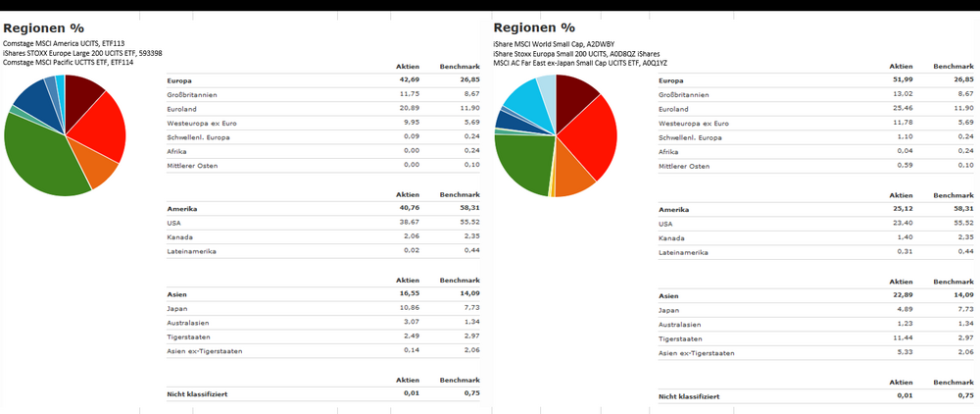This screenshot has height=414, width=980.
Task: Select USA Aktien value 38,67
Action: coord(410,223)
